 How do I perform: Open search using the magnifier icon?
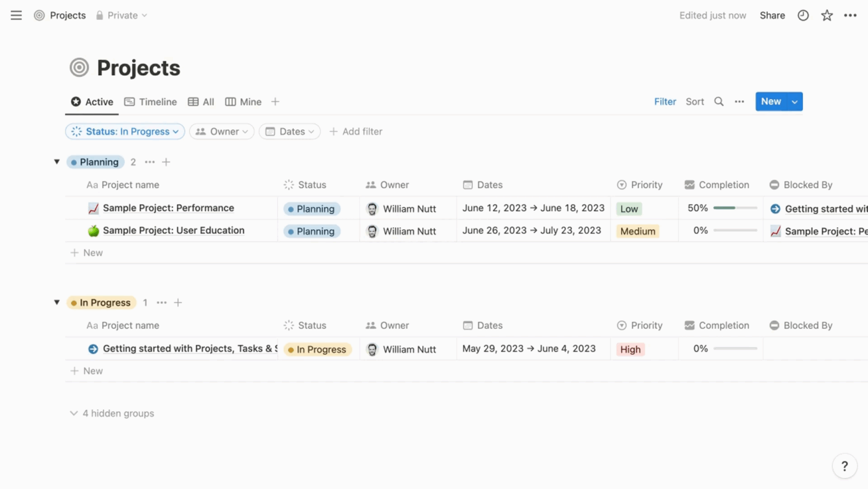718,102
